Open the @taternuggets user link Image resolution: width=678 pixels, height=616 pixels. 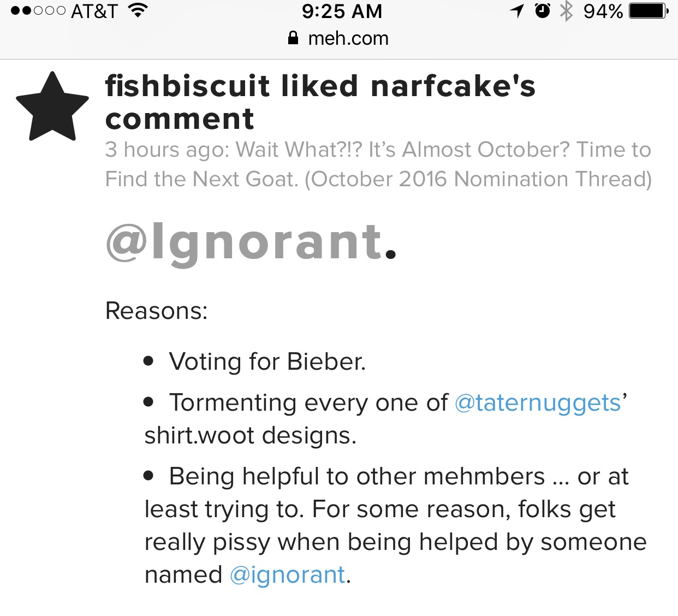click(x=538, y=403)
